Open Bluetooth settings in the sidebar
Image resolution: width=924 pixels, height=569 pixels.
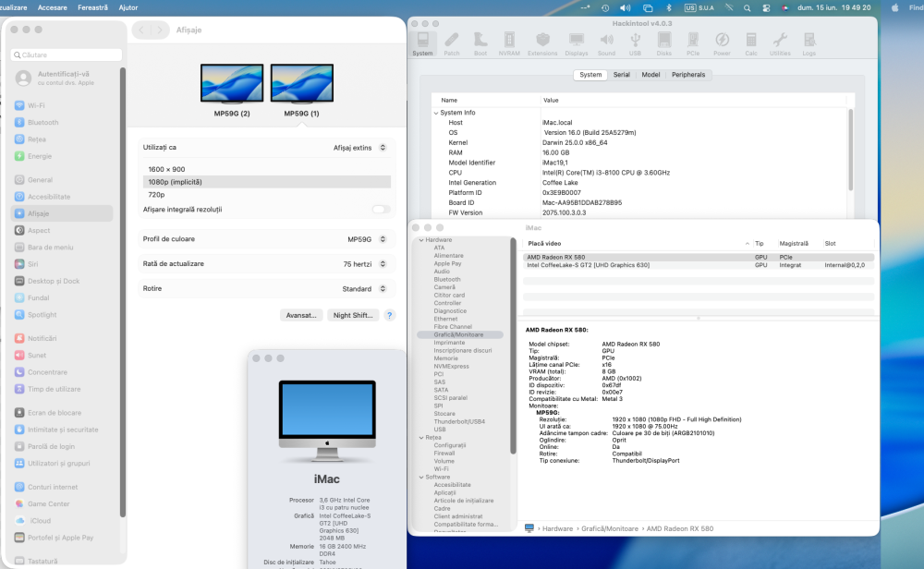tap(62, 123)
